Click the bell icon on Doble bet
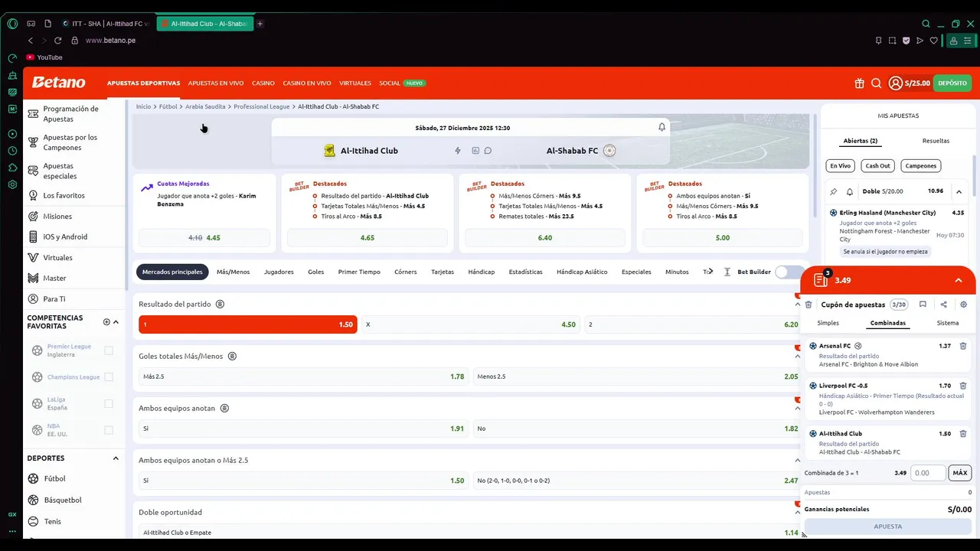 pyautogui.click(x=850, y=191)
